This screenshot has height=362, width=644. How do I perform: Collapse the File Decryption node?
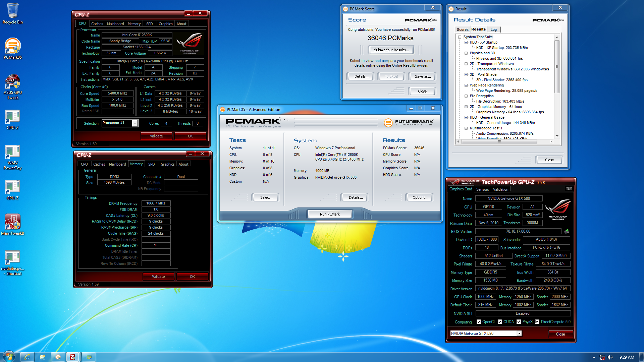click(x=466, y=96)
